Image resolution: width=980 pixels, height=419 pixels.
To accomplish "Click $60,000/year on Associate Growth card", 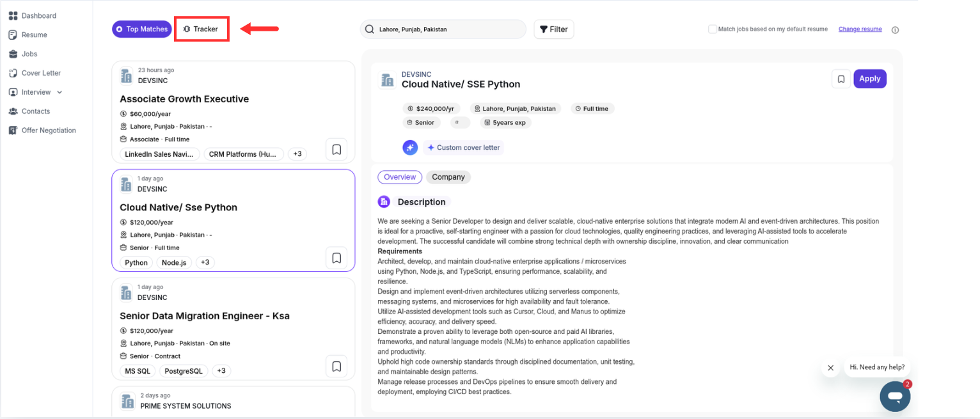I will (x=150, y=114).
